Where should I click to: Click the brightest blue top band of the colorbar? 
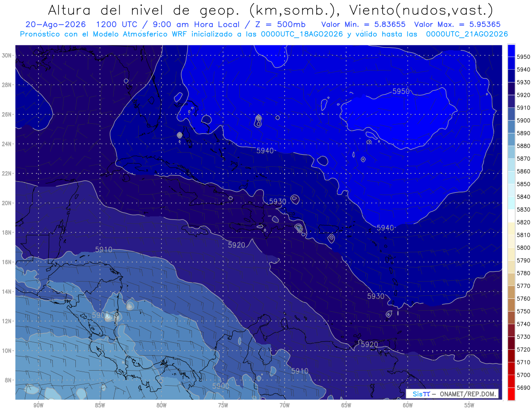(x=511, y=50)
